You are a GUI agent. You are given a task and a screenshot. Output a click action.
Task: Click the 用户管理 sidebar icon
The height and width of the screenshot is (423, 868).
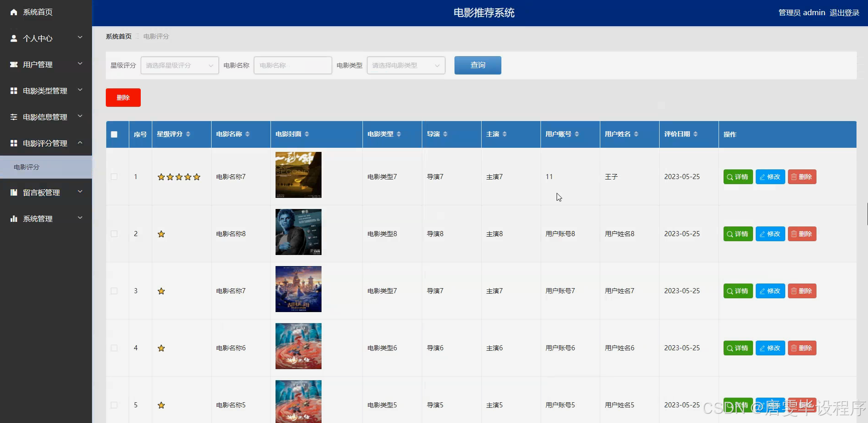(x=14, y=64)
